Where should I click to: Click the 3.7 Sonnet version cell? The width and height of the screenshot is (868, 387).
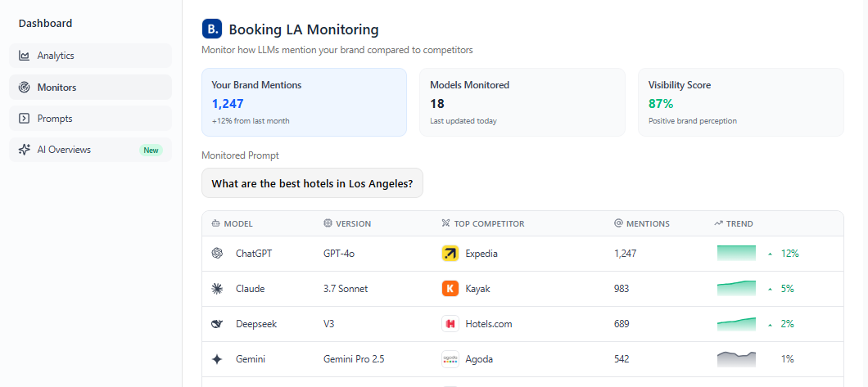[346, 289]
